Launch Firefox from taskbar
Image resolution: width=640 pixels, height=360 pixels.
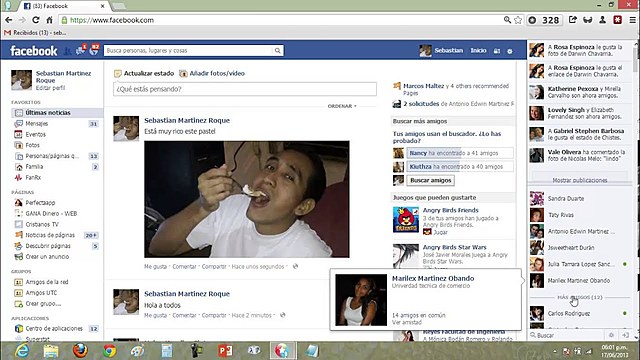[80, 351]
